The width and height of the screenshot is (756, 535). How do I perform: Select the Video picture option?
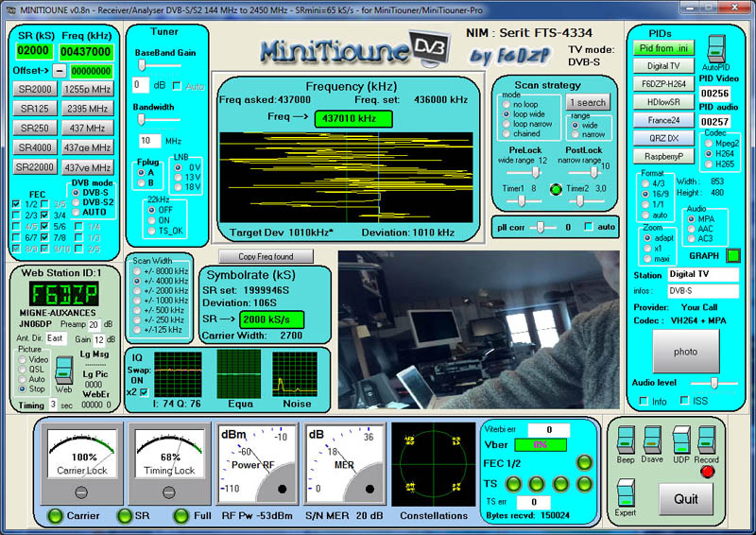(22, 359)
